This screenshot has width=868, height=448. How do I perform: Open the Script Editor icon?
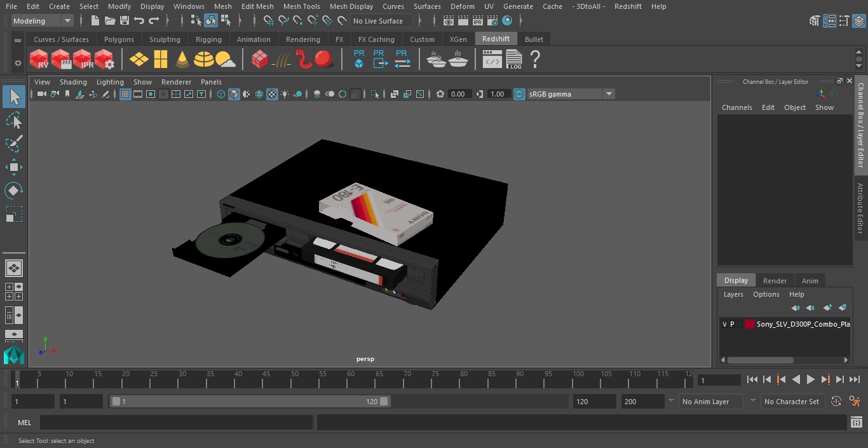point(856,422)
